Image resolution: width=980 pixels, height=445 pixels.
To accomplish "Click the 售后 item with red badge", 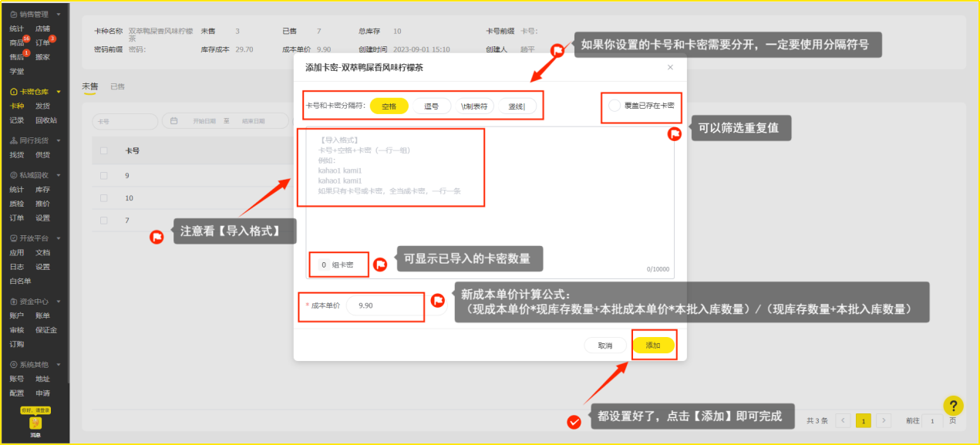I will pyautogui.click(x=17, y=57).
